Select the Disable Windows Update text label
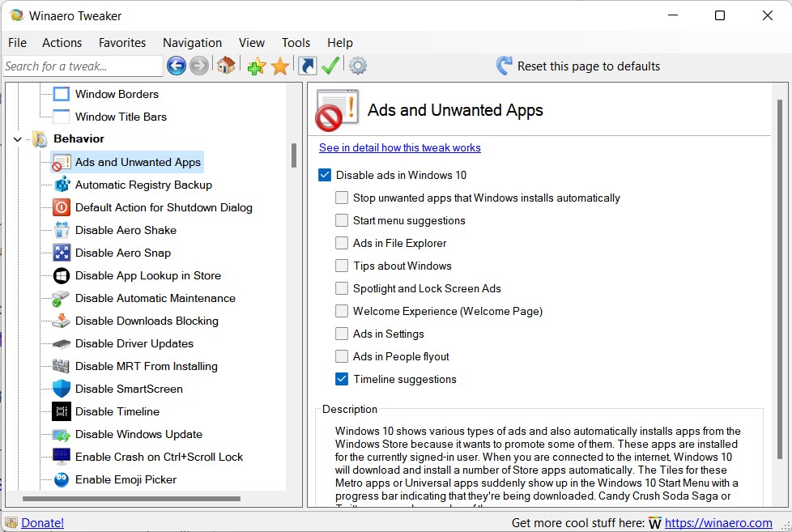Image resolution: width=792 pixels, height=532 pixels. (x=138, y=435)
